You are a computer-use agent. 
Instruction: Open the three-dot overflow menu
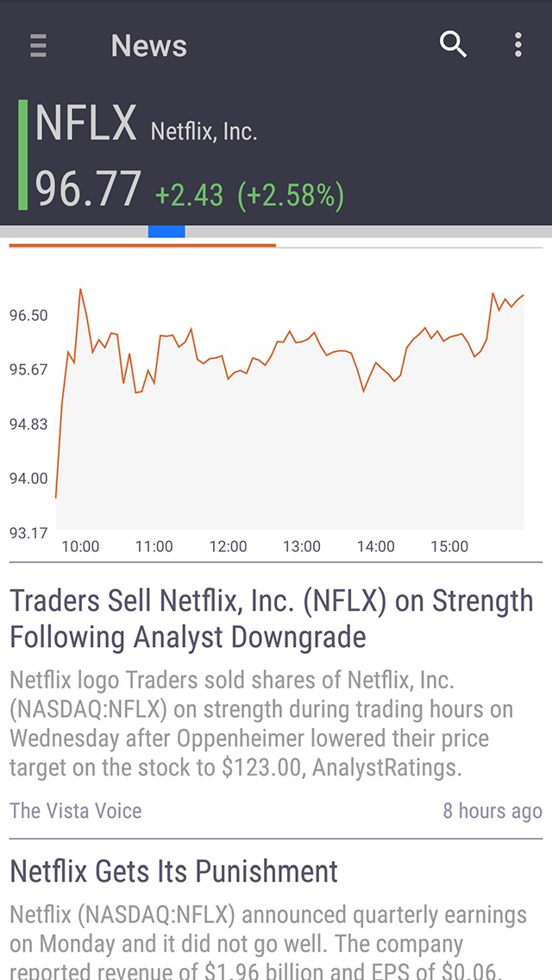[x=517, y=45]
